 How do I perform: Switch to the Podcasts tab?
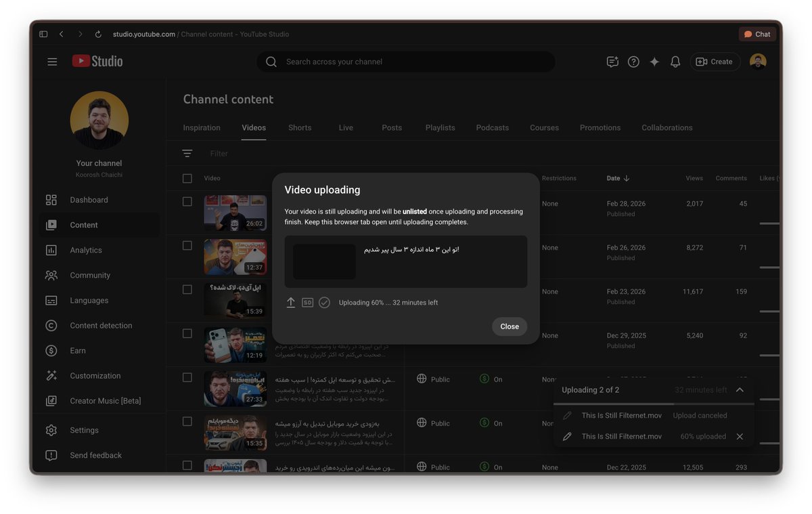(493, 128)
